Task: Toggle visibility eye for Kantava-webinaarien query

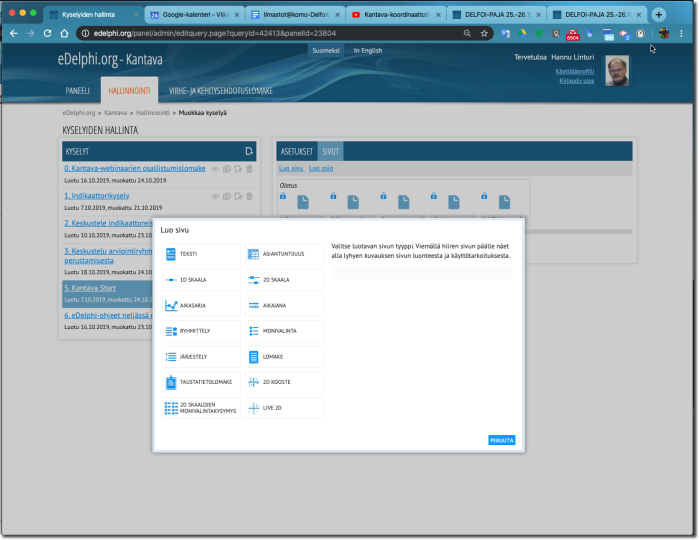Action: (215, 169)
